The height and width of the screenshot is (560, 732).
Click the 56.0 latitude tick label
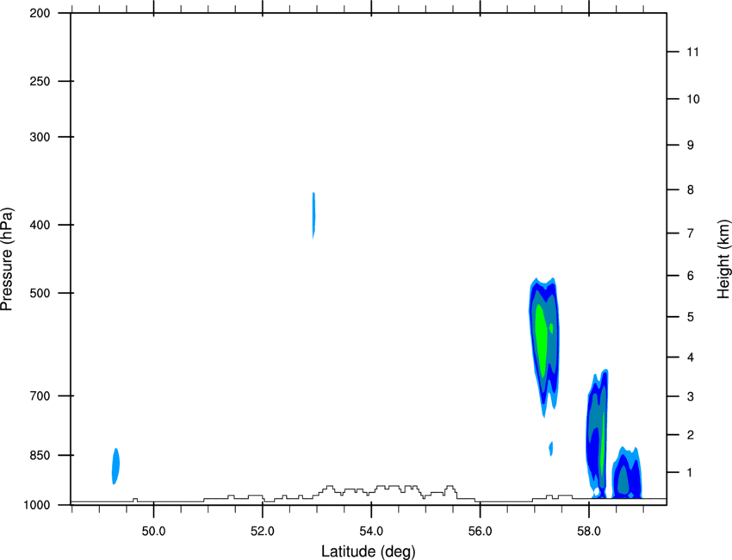click(x=481, y=532)
